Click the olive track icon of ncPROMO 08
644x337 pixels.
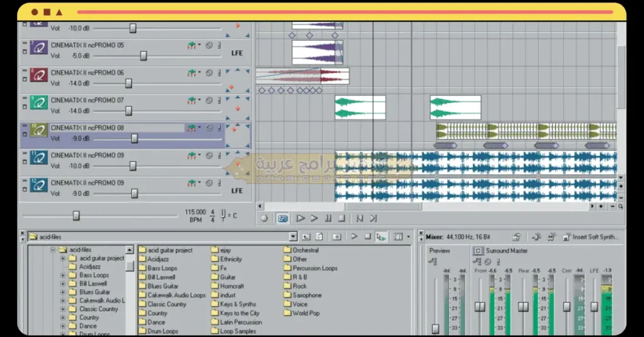point(38,130)
